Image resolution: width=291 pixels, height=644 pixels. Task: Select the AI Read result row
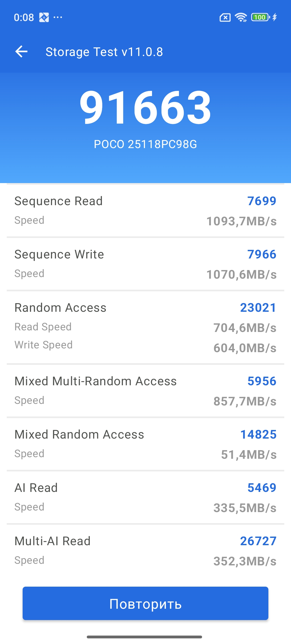coord(145,497)
